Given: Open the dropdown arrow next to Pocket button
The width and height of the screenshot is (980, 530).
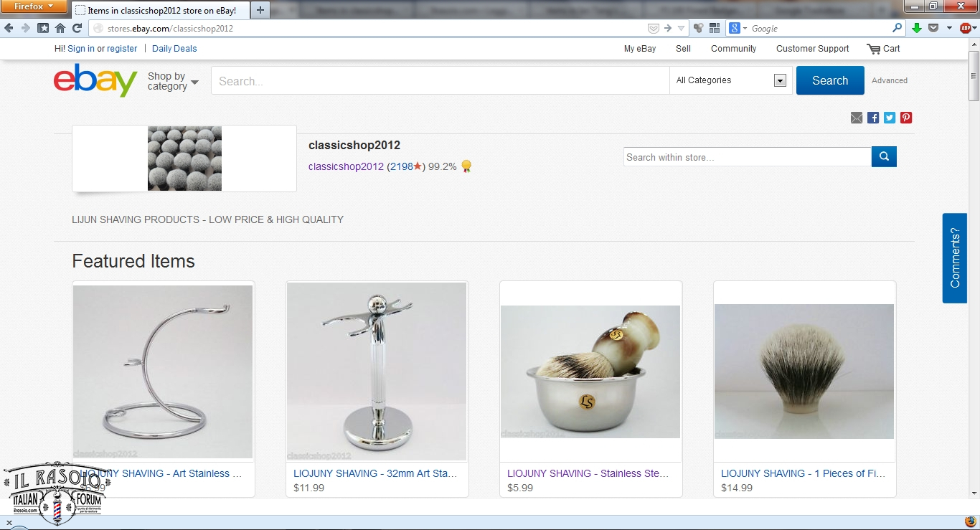Looking at the screenshot, I should click(949, 29).
